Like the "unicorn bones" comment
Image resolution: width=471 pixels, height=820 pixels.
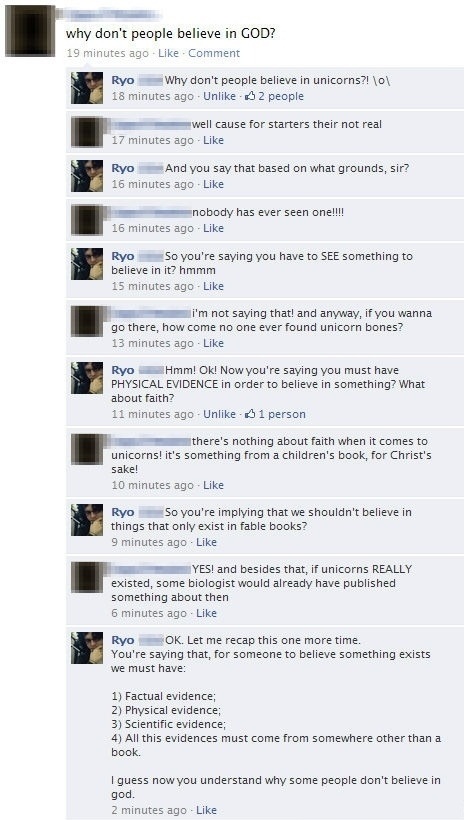(x=213, y=343)
